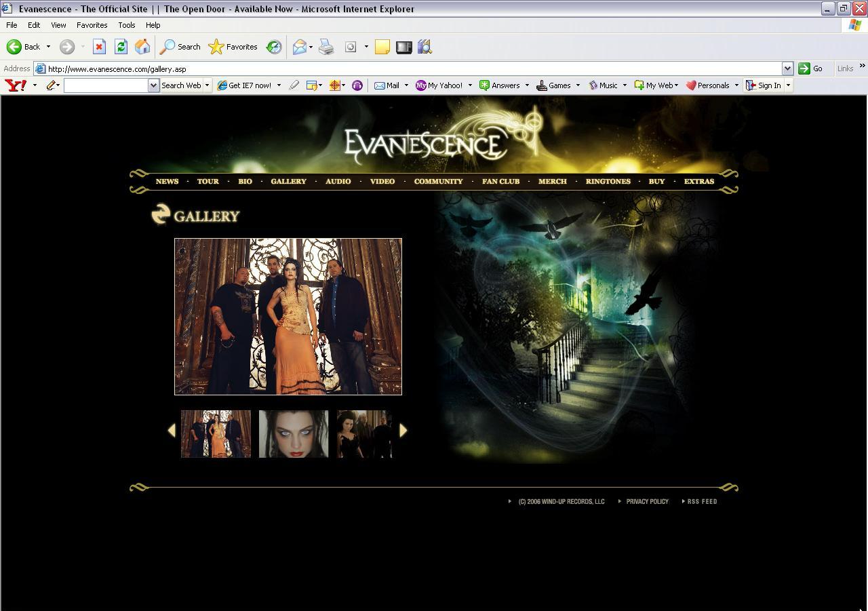The image size is (868, 611).
Task: Advance gallery with the right arrow
Action: pos(403,431)
